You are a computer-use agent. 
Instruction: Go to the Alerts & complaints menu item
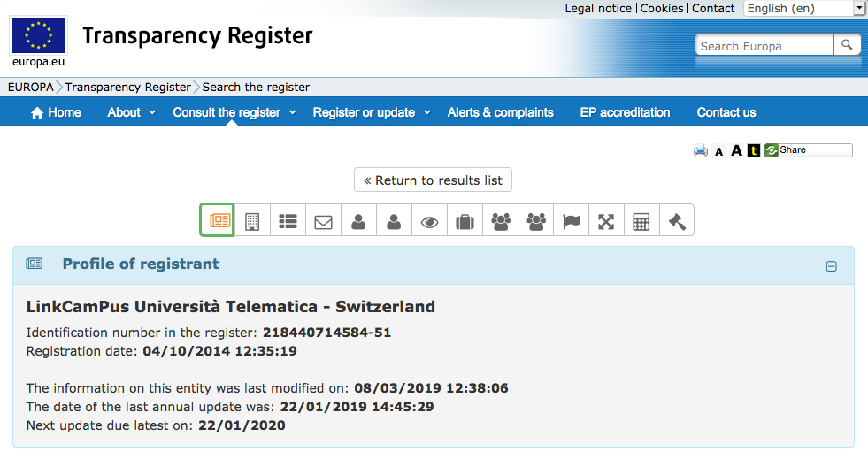pyautogui.click(x=500, y=112)
